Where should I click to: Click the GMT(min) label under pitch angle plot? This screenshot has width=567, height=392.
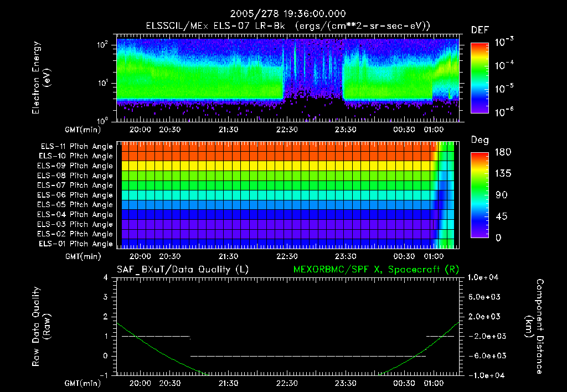[x=83, y=256]
